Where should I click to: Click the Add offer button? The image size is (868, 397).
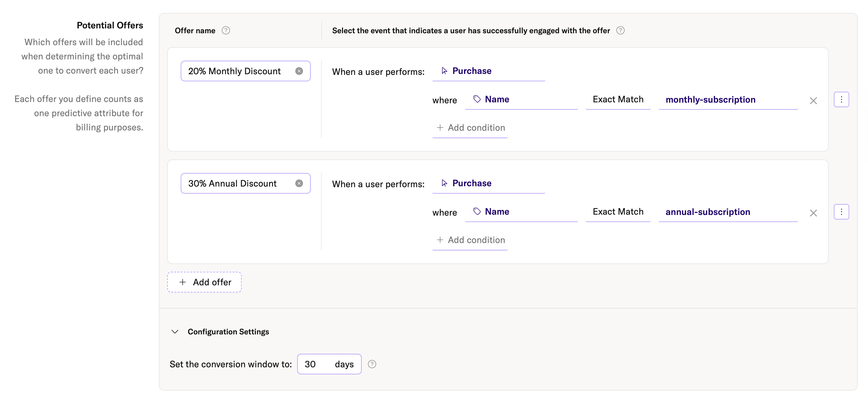coord(204,282)
